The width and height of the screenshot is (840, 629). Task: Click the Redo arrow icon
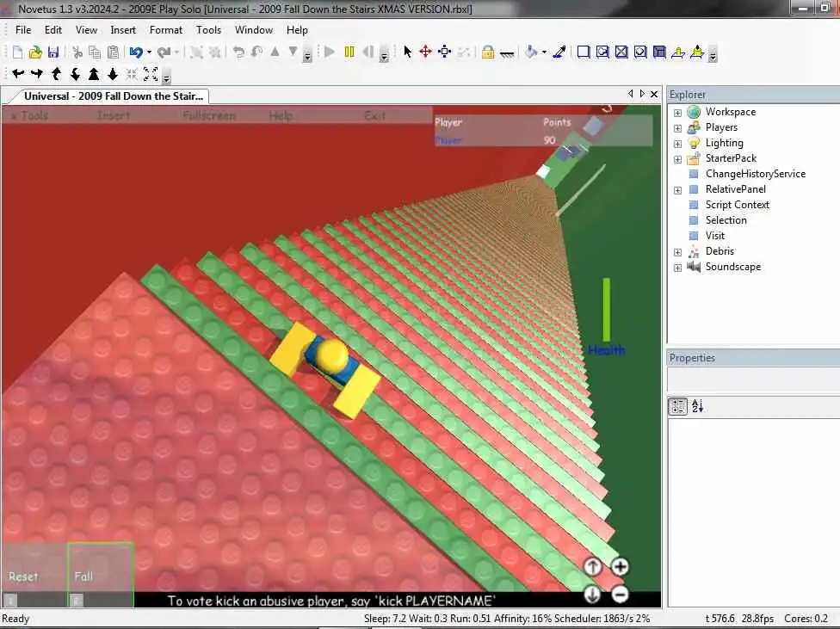(164, 52)
